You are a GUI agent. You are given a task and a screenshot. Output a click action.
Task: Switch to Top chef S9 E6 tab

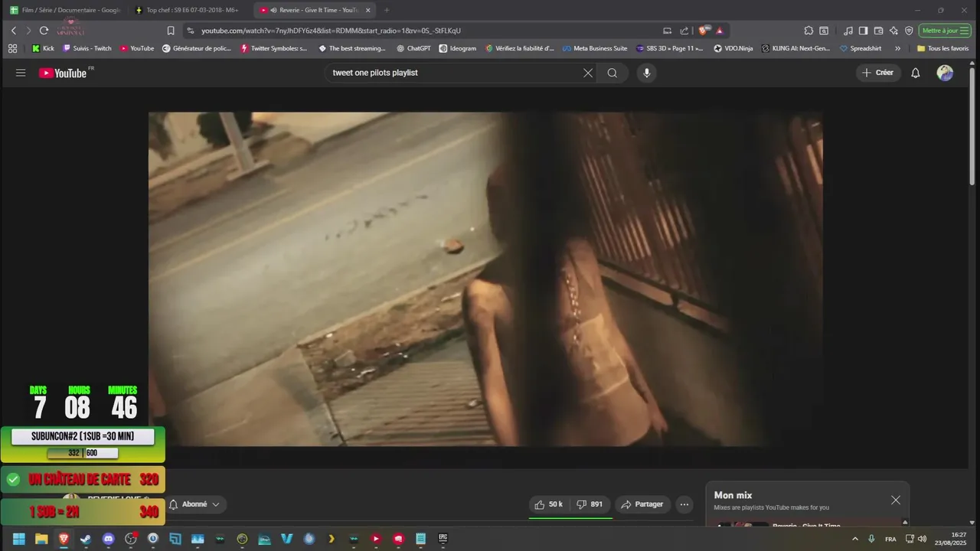click(188, 10)
